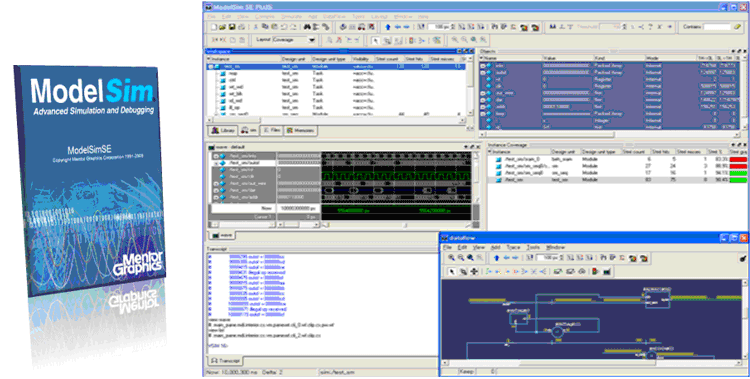Open the Compile menu
The width and height of the screenshot is (750, 379).
click(x=265, y=16)
